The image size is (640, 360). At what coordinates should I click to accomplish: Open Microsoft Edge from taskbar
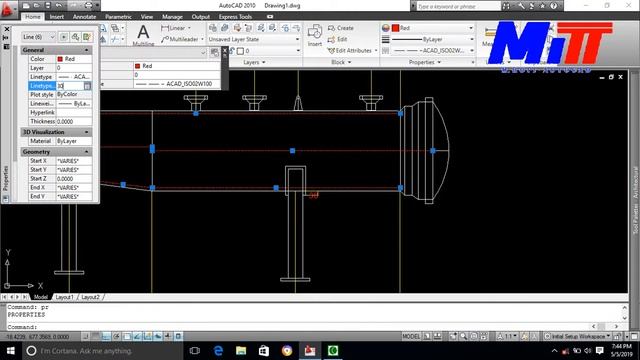click(218, 351)
